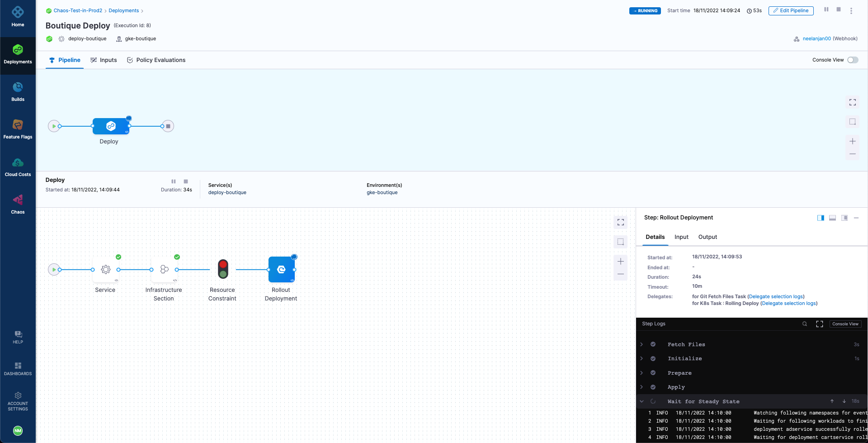868x443 pixels.
Task: Pause the running pipeline execution
Action: [826, 10]
